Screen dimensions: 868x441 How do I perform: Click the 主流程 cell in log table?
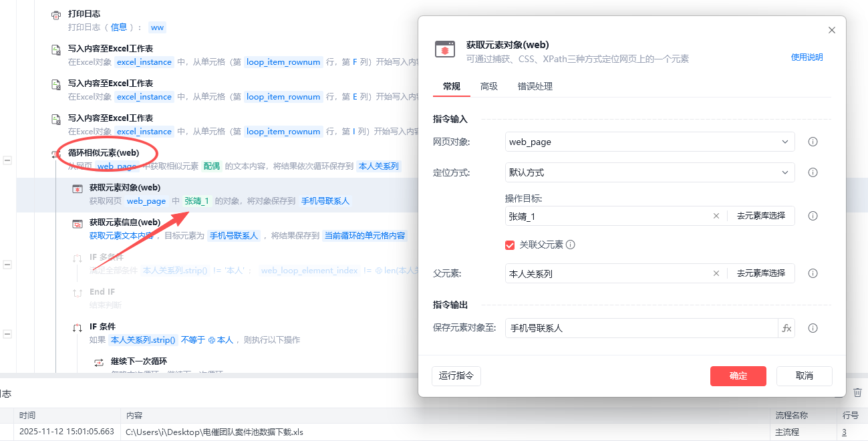pos(787,432)
